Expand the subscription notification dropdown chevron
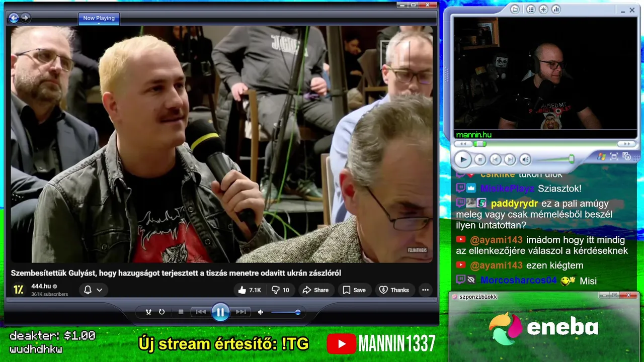This screenshot has height=362, width=644. [x=100, y=290]
